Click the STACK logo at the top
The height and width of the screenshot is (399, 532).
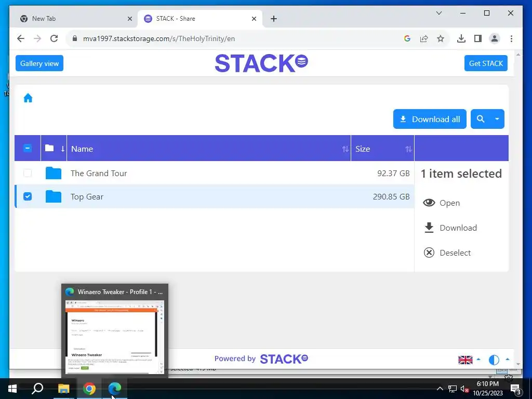point(261,63)
